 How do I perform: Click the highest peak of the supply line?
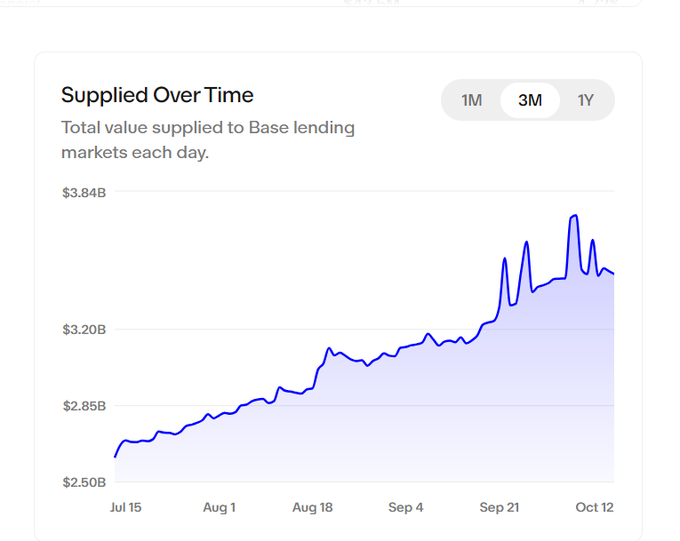tap(575, 216)
